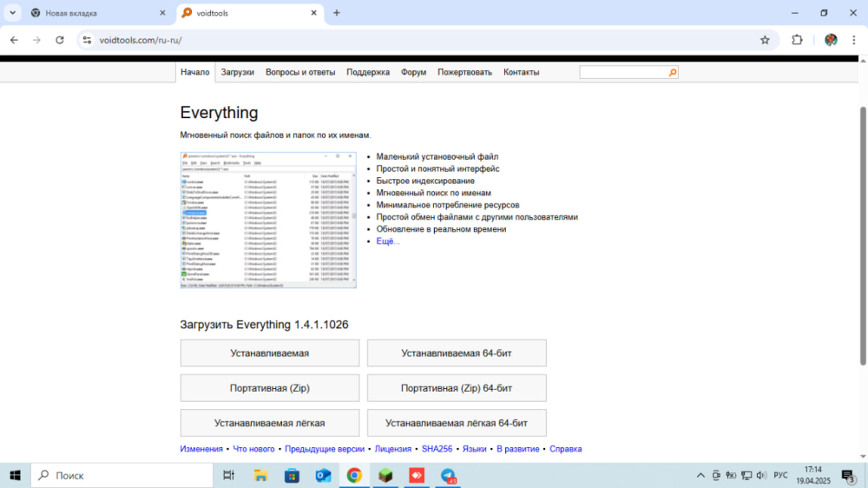868x488 pixels.
Task: Open the Предыдущие версии link
Action: click(325, 449)
